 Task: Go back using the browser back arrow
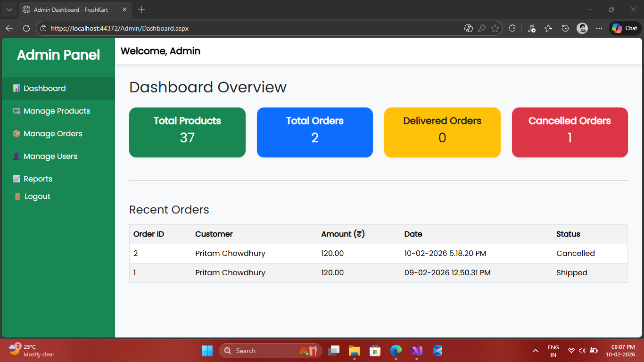point(9,28)
